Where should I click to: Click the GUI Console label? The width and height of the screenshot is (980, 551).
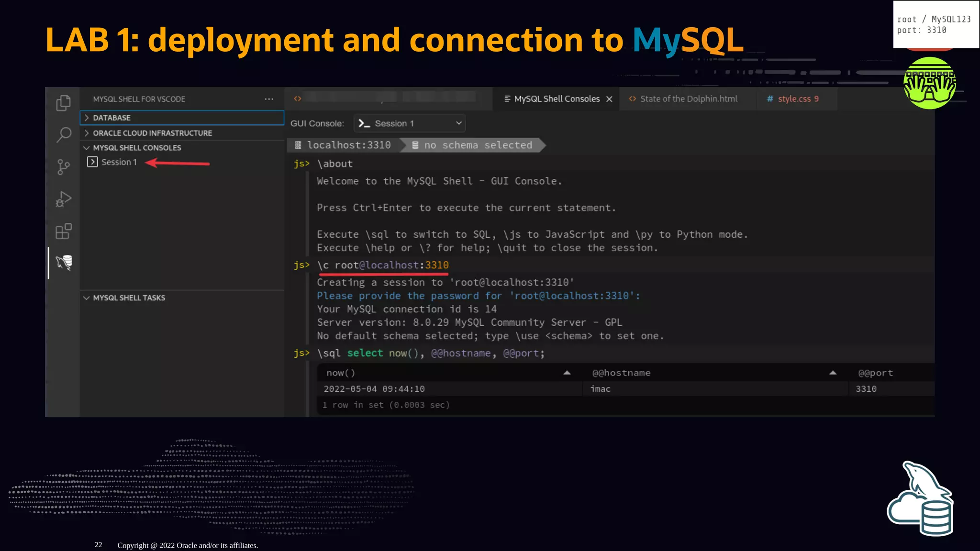[317, 123]
